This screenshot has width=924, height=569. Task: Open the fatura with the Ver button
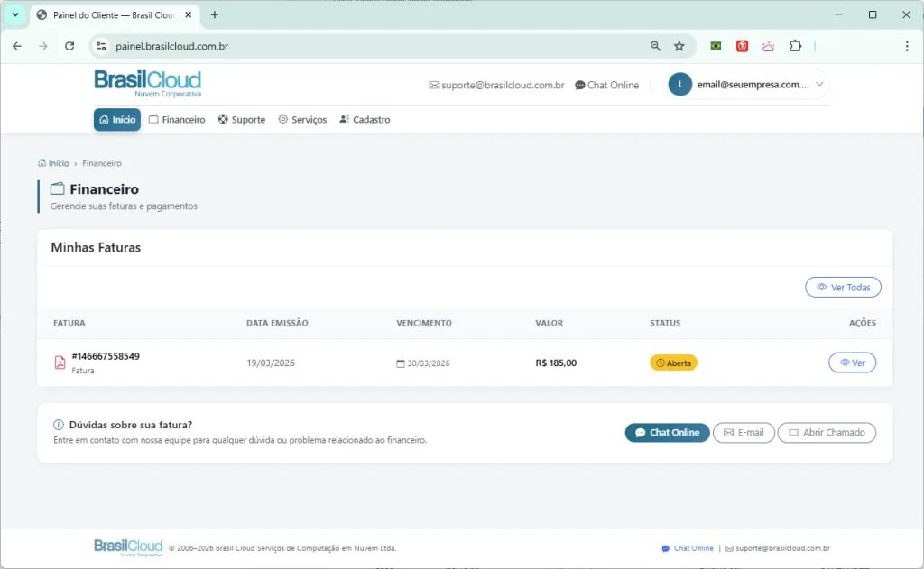coord(852,363)
